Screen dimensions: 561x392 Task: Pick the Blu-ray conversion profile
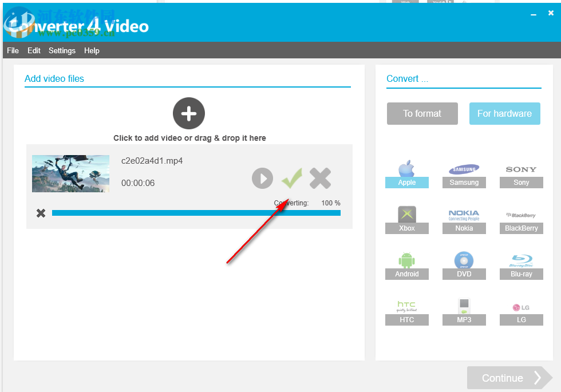(x=521, y=264)
